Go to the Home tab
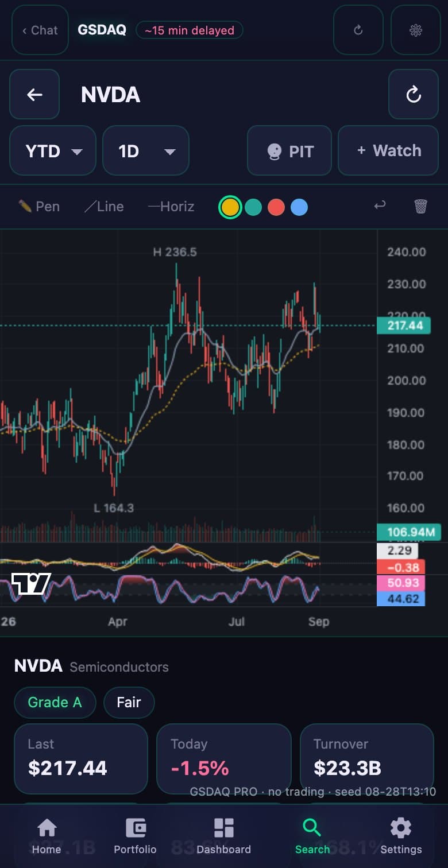This screenshot has height=868, width=448. click(x=47, y=836)
